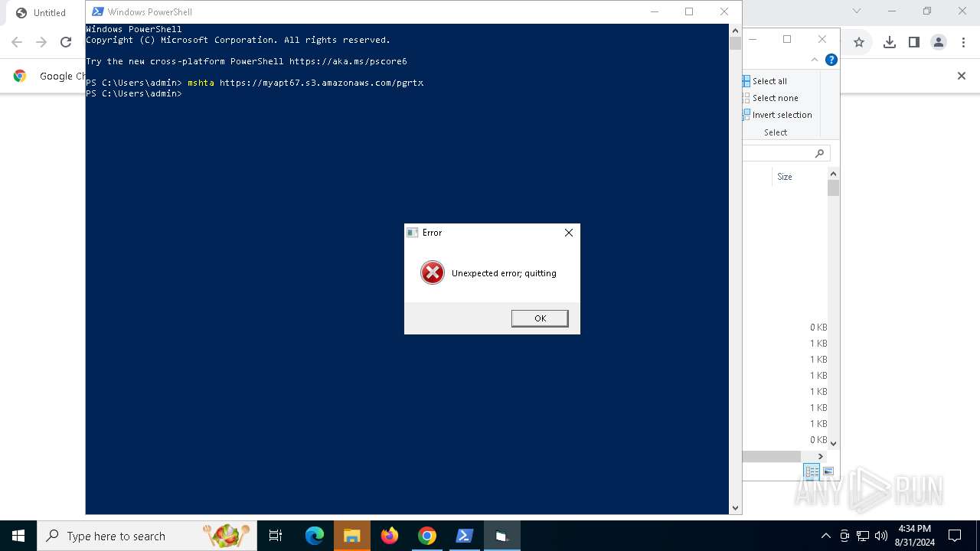Dismiss the Chrome infobar with X
Image resolution: width=980 pixels, height=551 pixels.
[x=962, y=76]
